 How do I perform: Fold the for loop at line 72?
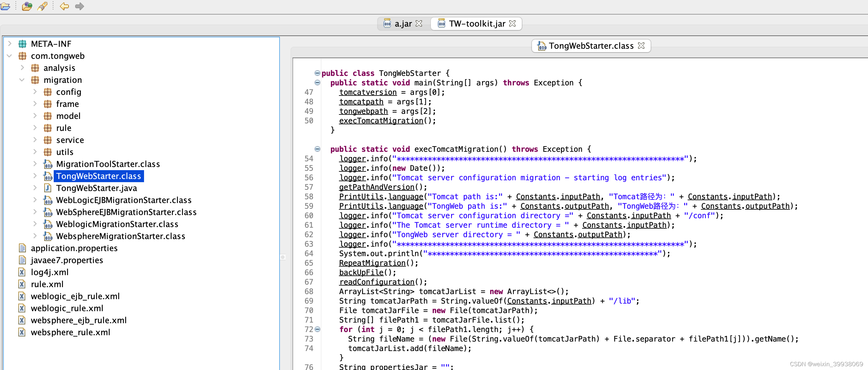(x=317, y=329)
